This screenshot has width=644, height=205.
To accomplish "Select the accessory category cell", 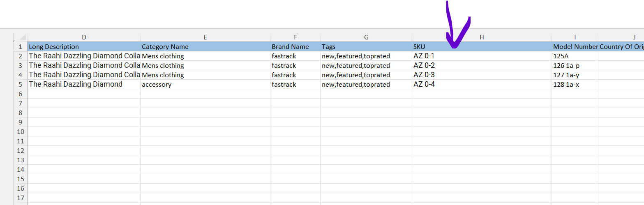I will 205,84.
